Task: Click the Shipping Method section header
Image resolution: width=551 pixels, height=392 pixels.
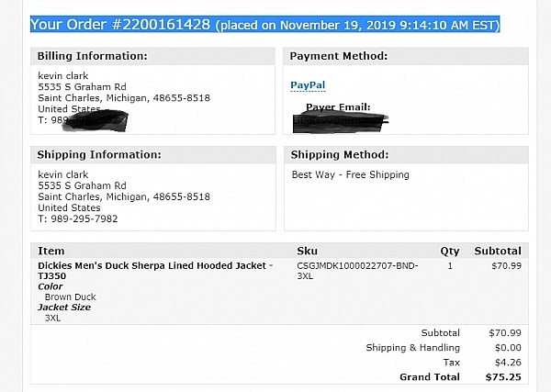Action: point(339,155)
